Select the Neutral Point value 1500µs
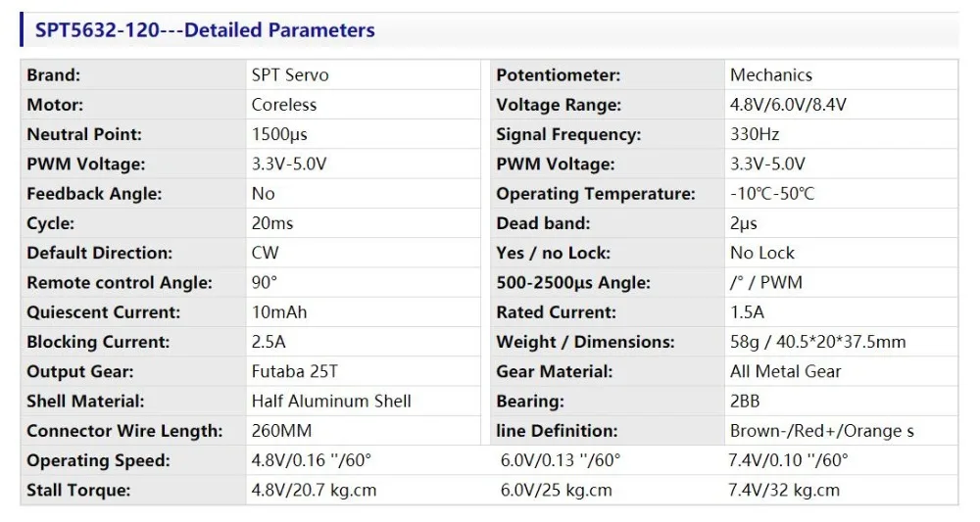 (279, 134)
